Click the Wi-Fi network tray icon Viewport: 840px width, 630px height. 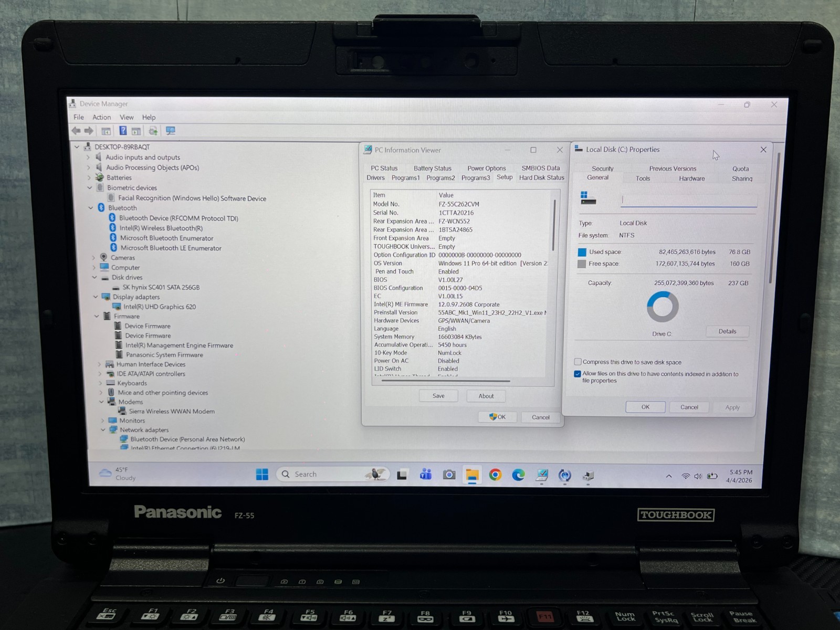click(686, 476)
